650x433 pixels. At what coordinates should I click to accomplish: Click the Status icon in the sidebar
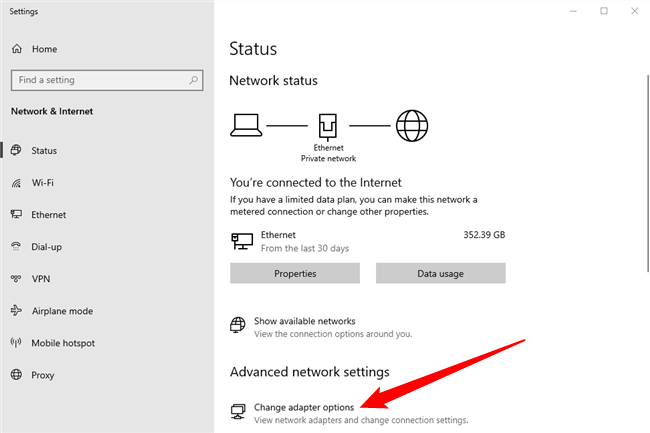[x=17, y=151]
